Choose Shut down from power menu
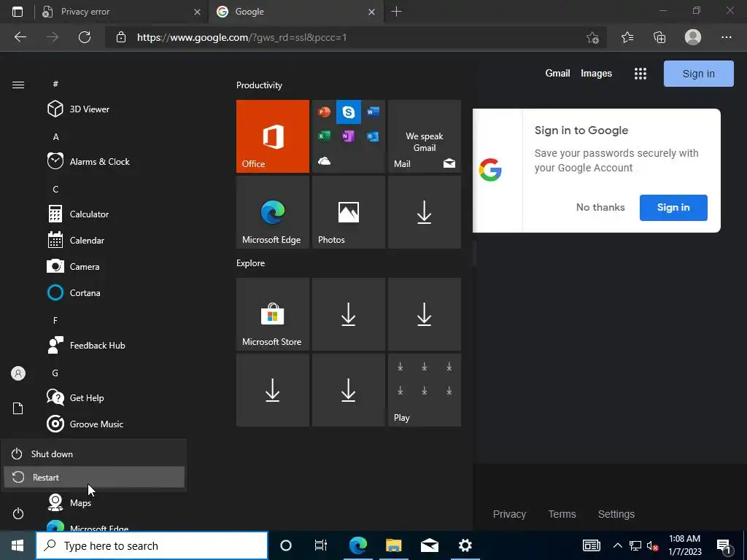This screenshot has width=747, height=560. [94, 454]
